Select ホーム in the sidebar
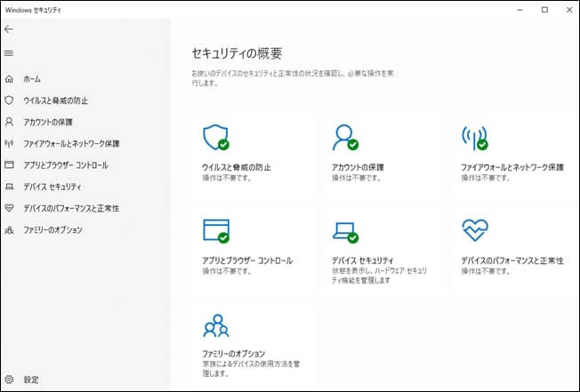Screen dimensions: 580x392 click(32, 79)
